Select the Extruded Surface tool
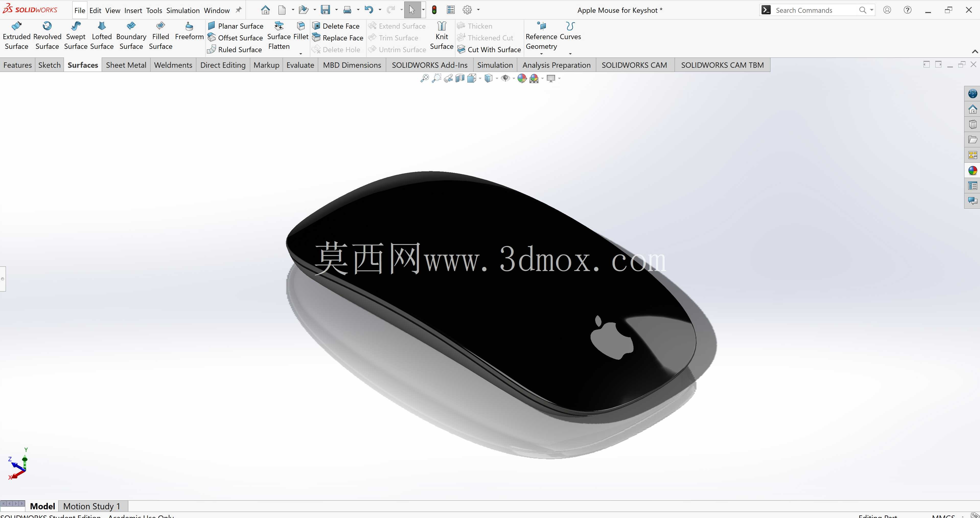 click(x=16, y=36)
